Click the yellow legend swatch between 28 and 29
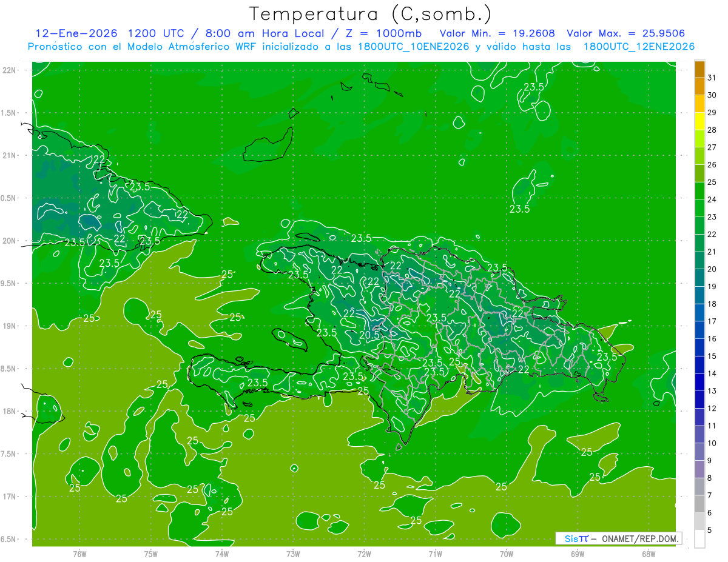This screenshot has height=562, width=728. [x=699, y=121]
